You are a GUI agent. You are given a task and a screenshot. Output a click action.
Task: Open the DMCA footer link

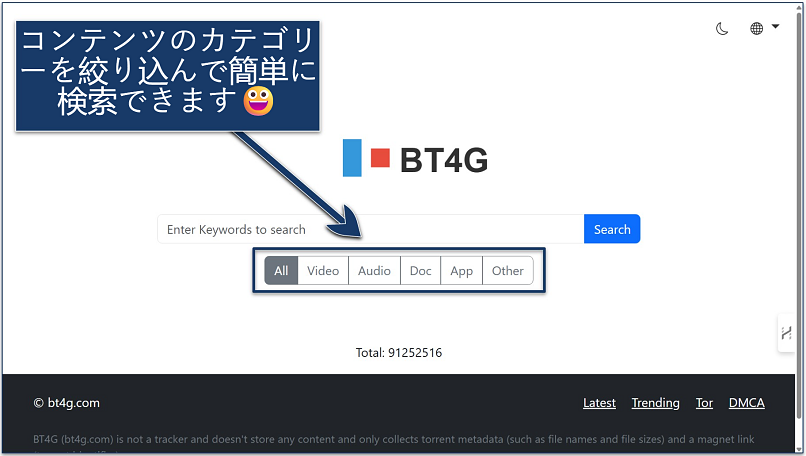(x=746, y=403)
